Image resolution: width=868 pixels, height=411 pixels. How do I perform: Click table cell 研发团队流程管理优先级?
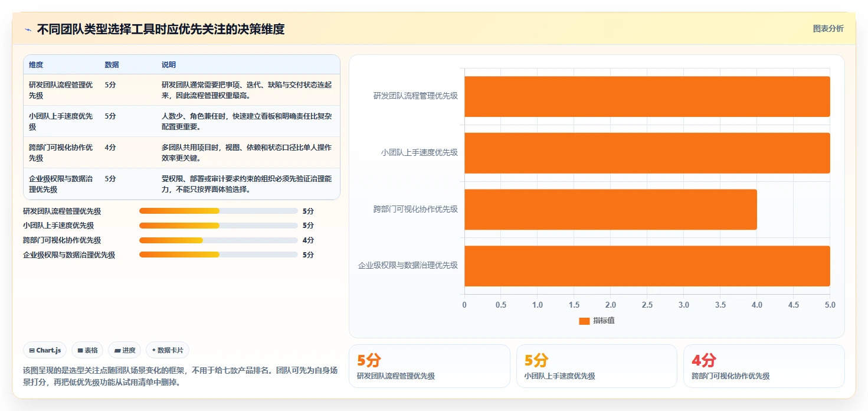[x=61, y=90]
